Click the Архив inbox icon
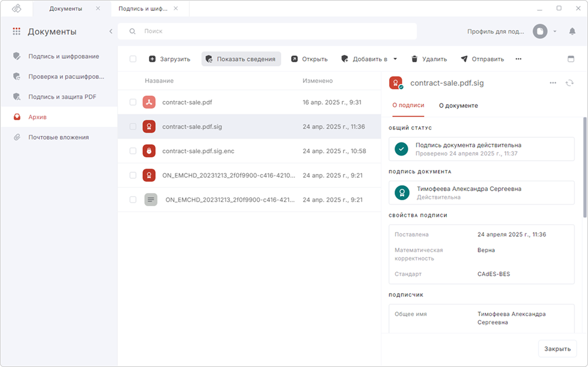 (x=17, y=117)
